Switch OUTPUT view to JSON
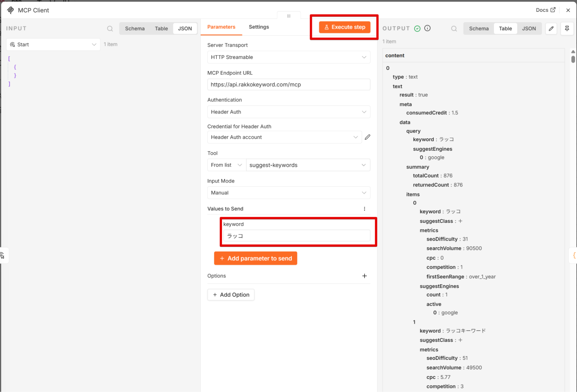Screen dimensions: 577x392 pos(529,29)
